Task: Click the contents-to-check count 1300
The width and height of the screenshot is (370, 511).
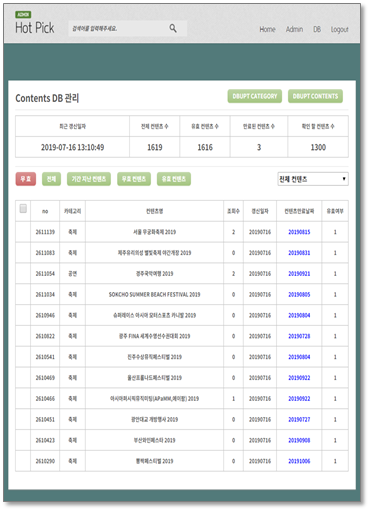Action: pos(318,147)
